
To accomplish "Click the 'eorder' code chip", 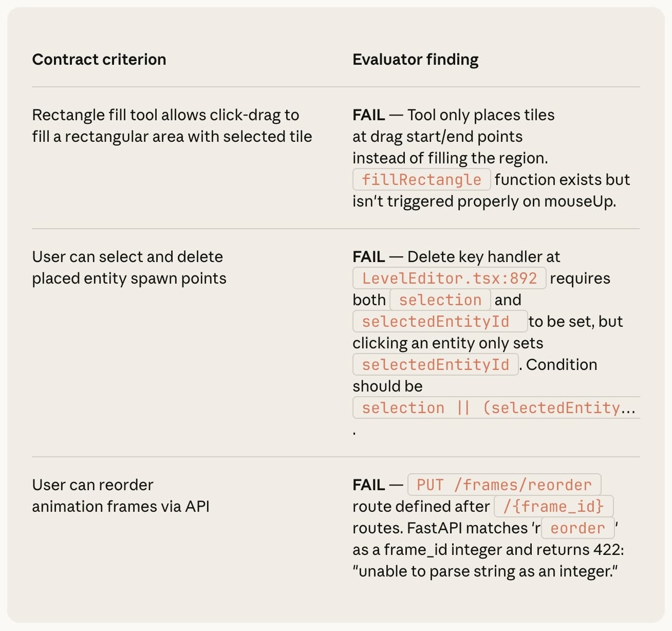I will [x=578, y=528].
